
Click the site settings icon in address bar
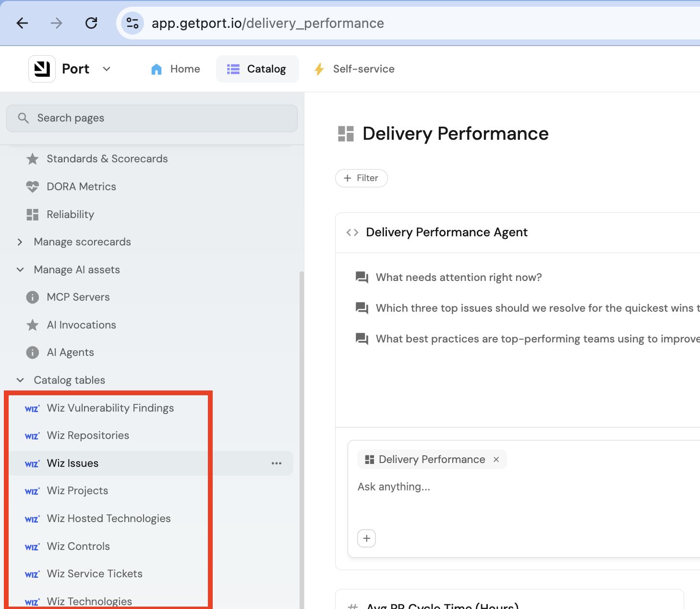click(x=132, y=23)
